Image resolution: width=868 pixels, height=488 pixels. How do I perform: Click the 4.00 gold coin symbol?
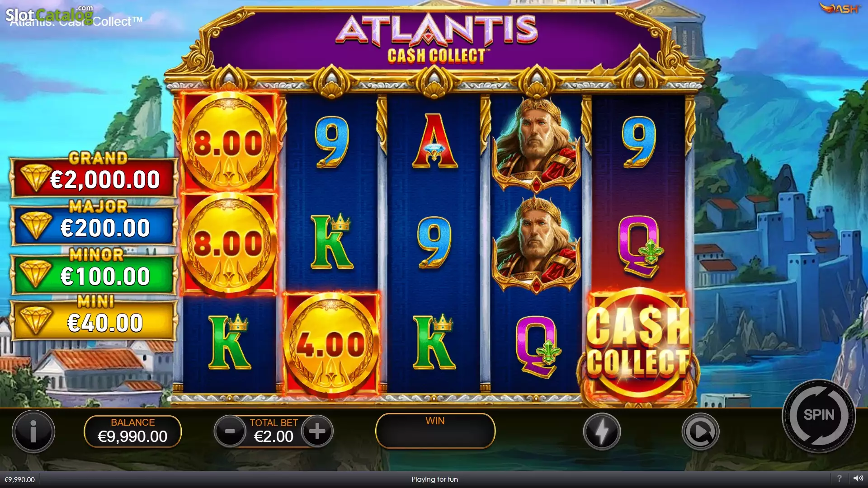click(331, 344)
